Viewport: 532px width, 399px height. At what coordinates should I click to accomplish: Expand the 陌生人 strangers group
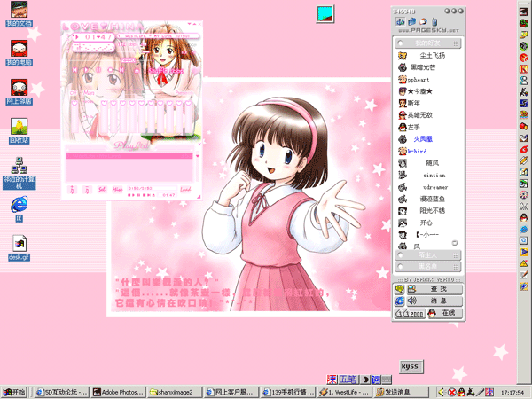tap(427, 255)
